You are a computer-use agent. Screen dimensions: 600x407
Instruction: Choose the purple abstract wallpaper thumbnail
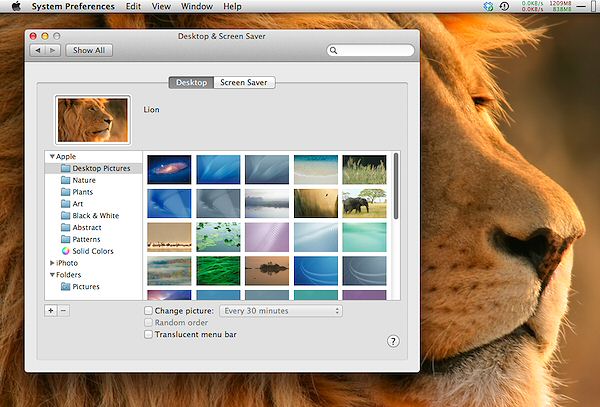[x=267, y=237]
